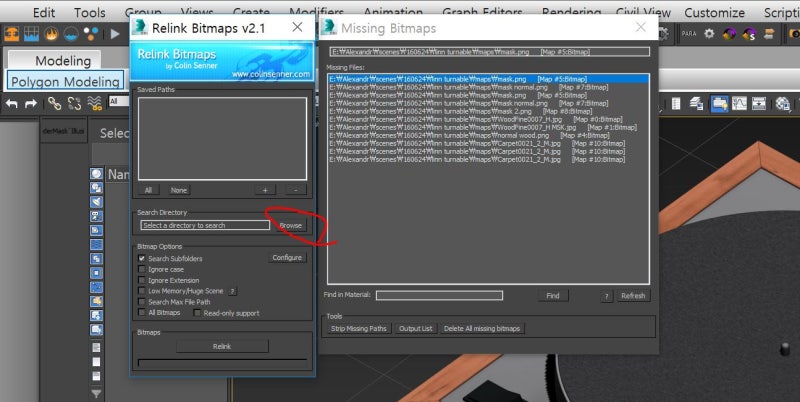Open the Curve Editor toolbar icon
Image resolution: width=800 pixels, height=402 pixels.
click(x=739, y=104)
